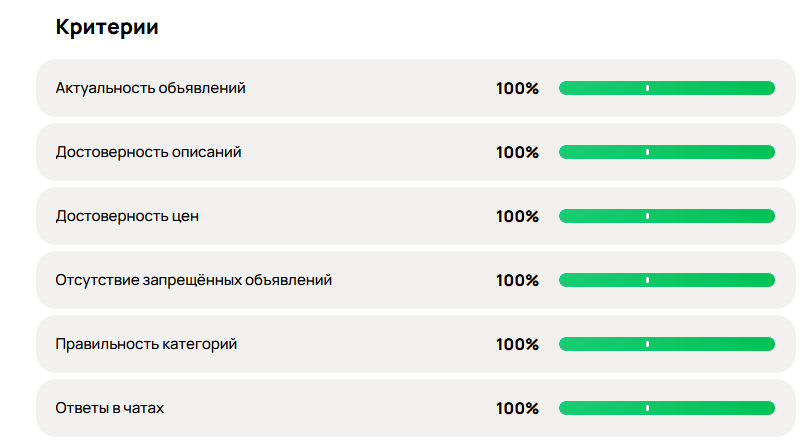Click the Критерии heading
This screenshot has width=812, height=442.
(107, 27)
